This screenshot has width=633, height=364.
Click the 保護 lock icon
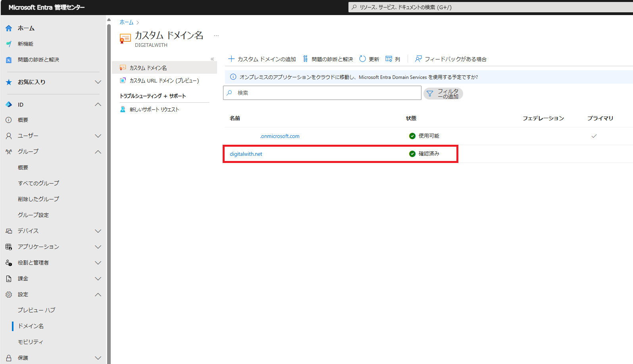point(9,358)
